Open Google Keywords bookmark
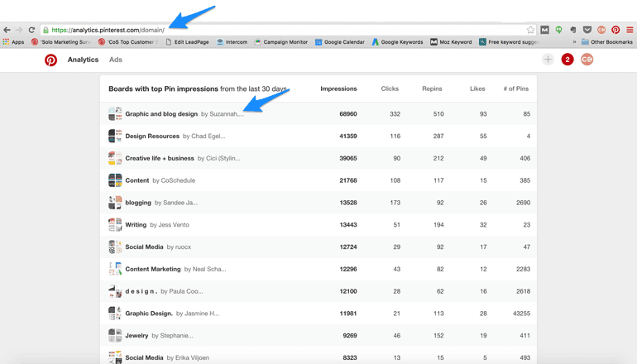637x364 pixels. coord(398,42)
